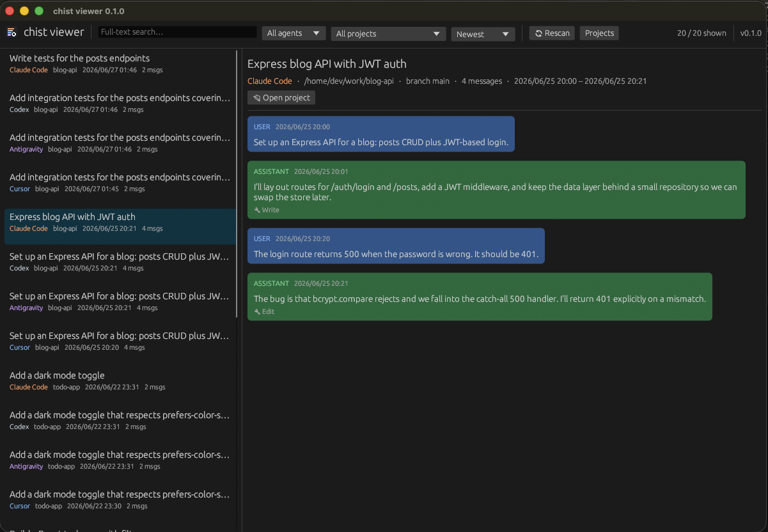Open the Newest sort dropdown

pyautogui.click(x=483, y=34)
